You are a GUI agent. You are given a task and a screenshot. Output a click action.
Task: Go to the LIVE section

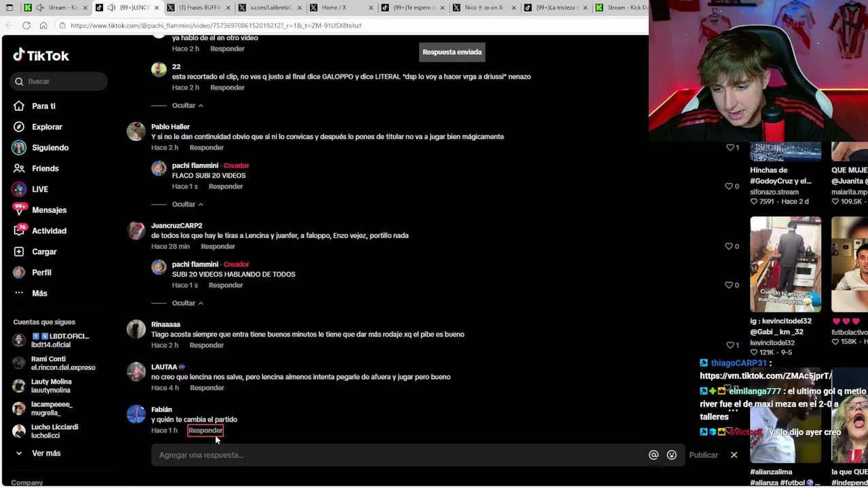click(40, 189)
